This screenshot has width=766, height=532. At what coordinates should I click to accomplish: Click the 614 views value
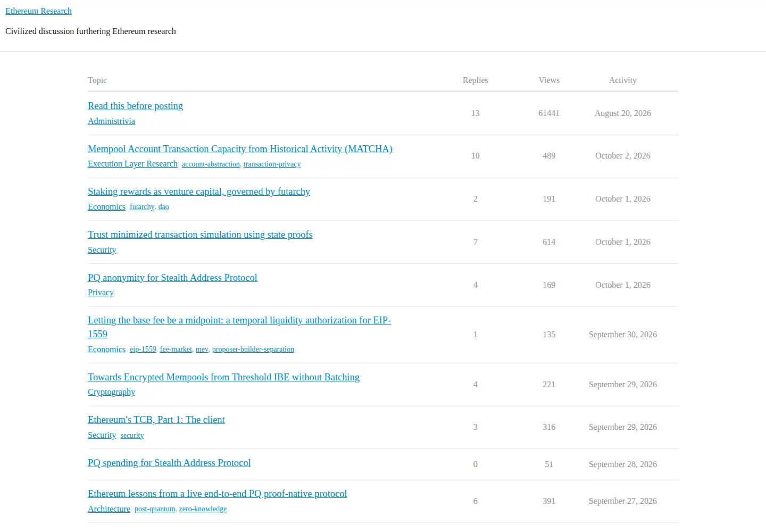(549, 242)
